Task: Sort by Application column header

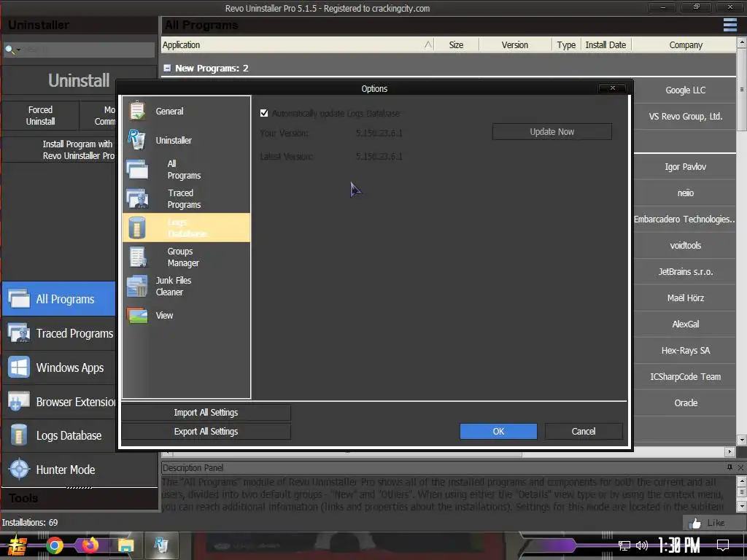Action: pos(298,44)
